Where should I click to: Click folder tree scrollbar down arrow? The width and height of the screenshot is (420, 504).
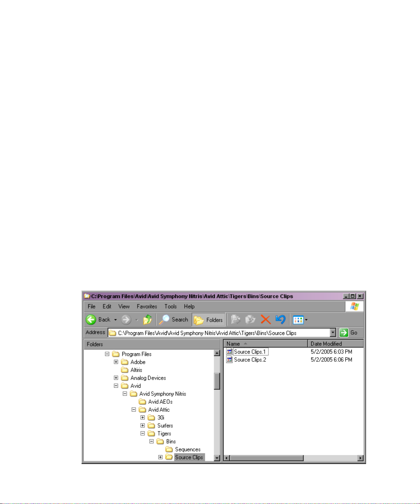pos(217,458)
